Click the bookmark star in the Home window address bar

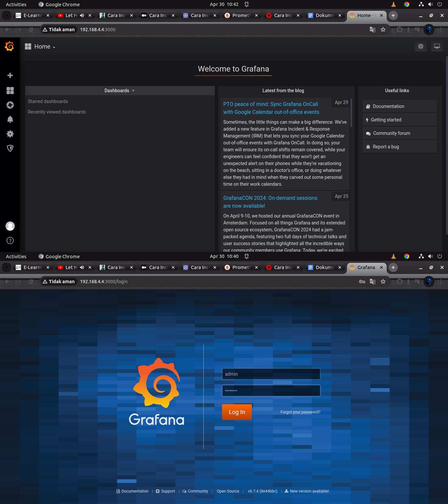pos(383,30)
